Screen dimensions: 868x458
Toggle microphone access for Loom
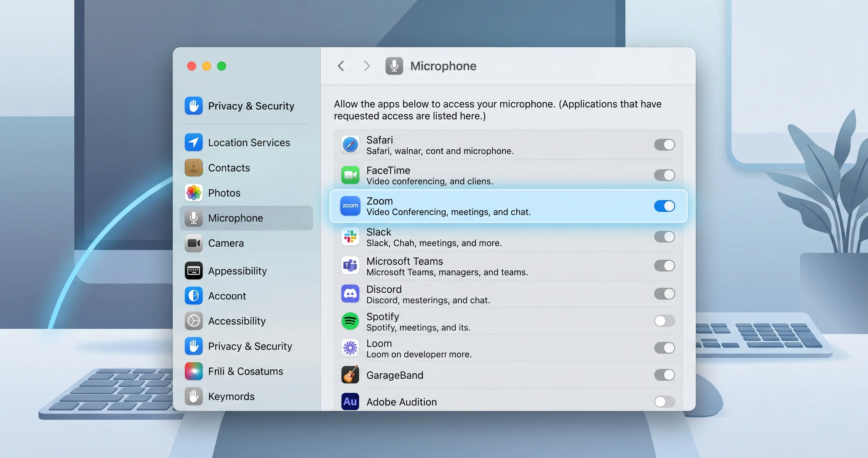[x=664, y=348]
